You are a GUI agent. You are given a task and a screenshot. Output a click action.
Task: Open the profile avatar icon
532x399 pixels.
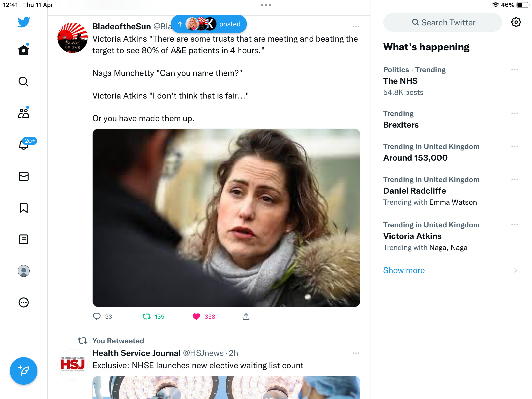tap(24, 271)
